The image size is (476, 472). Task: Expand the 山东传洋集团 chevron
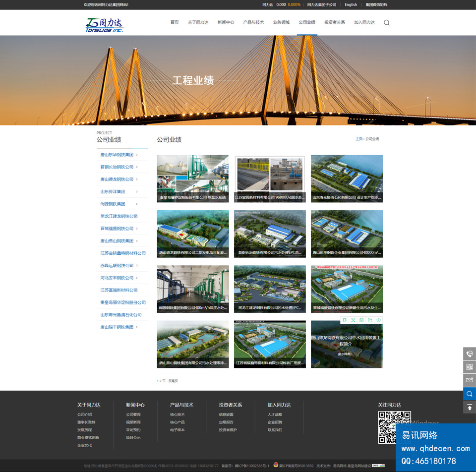137,191
